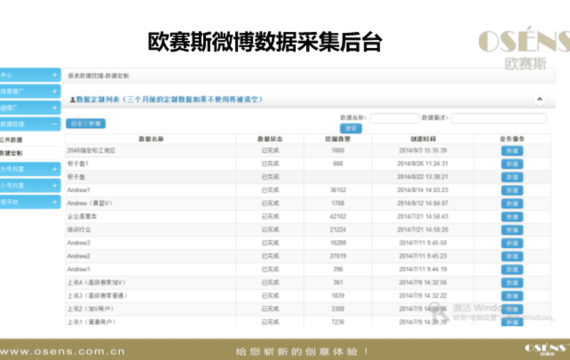The image size is (570, 360).
Task: Expand the 中心 sidebar section
Action: coord(30,75)
